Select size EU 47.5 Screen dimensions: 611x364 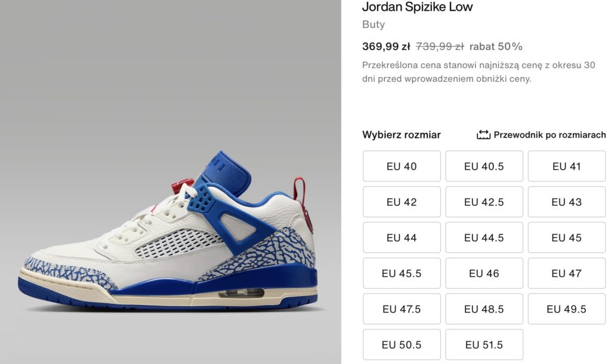(402, 309)
